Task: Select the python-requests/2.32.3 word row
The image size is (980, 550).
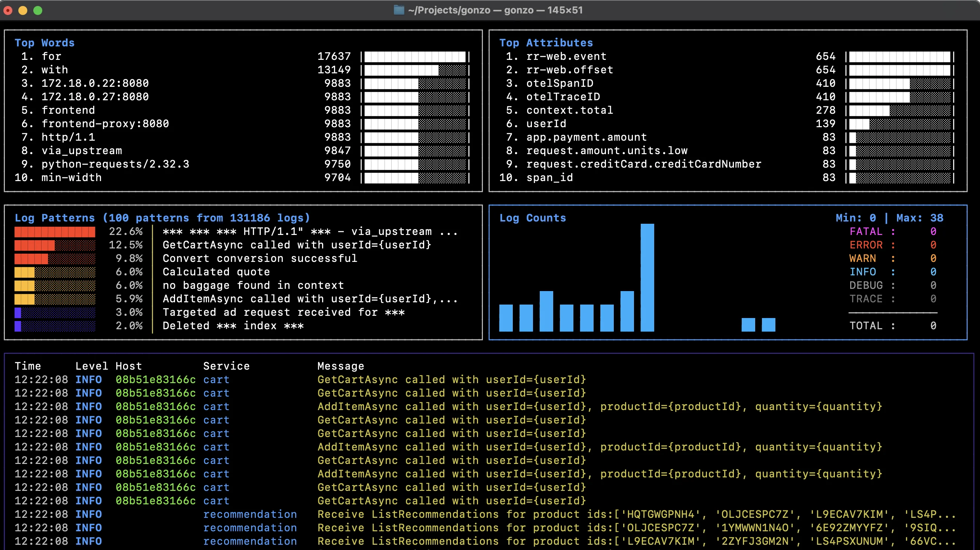Action: (x=115, y=164)
